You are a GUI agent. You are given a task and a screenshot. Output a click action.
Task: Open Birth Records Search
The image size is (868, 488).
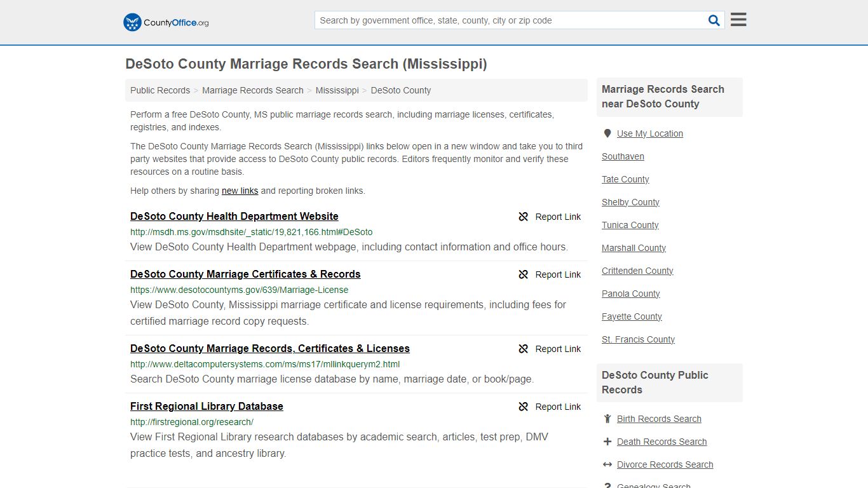(x=659, y=419)
